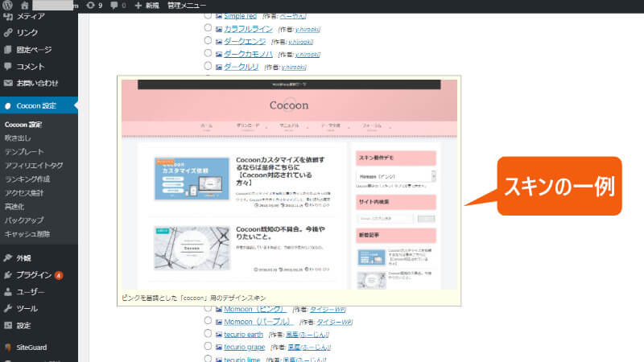
Task: Open the WordPress logo menu
Action: point(7,6)
